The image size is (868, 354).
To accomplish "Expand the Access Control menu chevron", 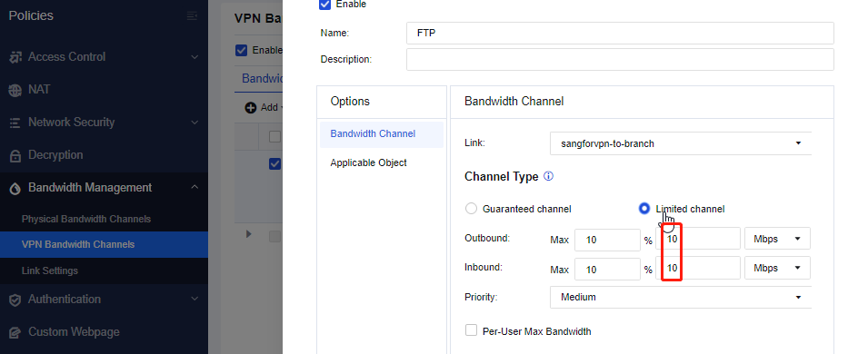I will pyautogui.click(x=195, y=57).
